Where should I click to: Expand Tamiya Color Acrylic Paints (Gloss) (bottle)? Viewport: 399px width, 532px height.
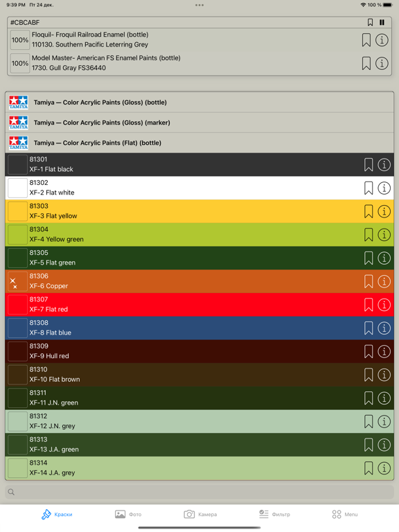pyautogui.click(x=199, y=103)
